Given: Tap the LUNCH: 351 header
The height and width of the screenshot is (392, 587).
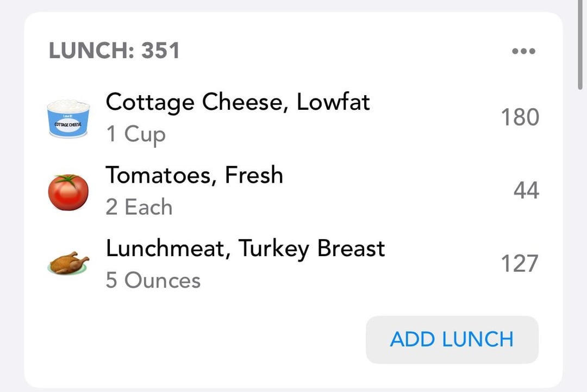Looking at the screenshot, I should [114, 51].
